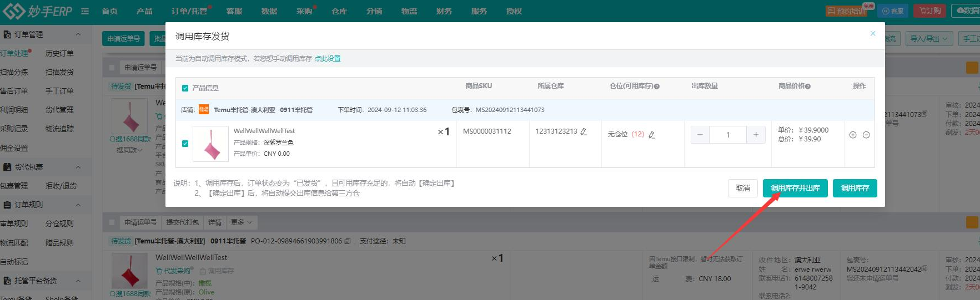The image size is (980, 300).
Task: Open 物流追踪 in the sidebar
Action: point(59,129)
